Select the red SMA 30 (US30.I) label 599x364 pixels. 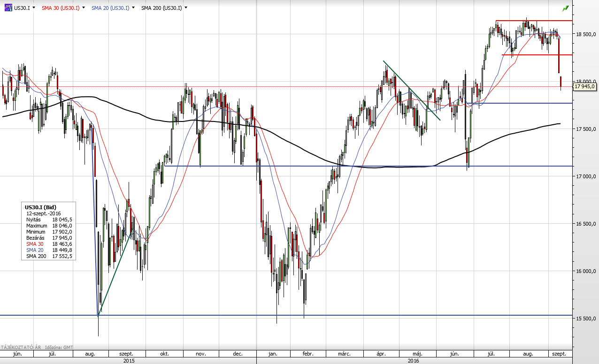coord(60,8)
